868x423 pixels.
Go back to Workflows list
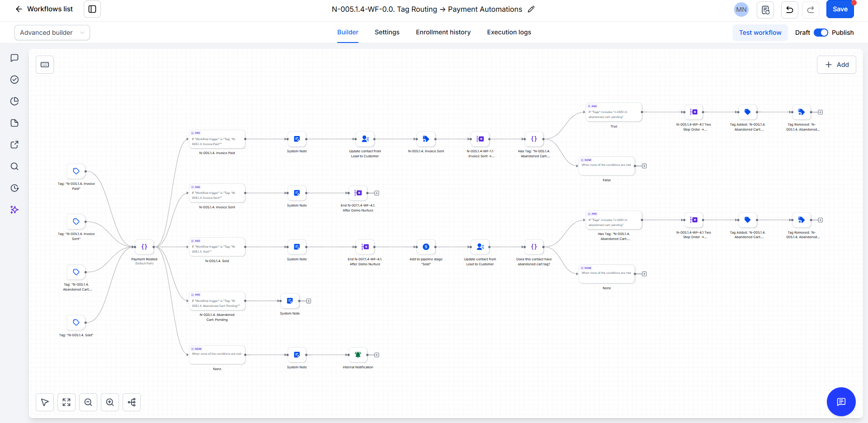(x=44, y=9)
